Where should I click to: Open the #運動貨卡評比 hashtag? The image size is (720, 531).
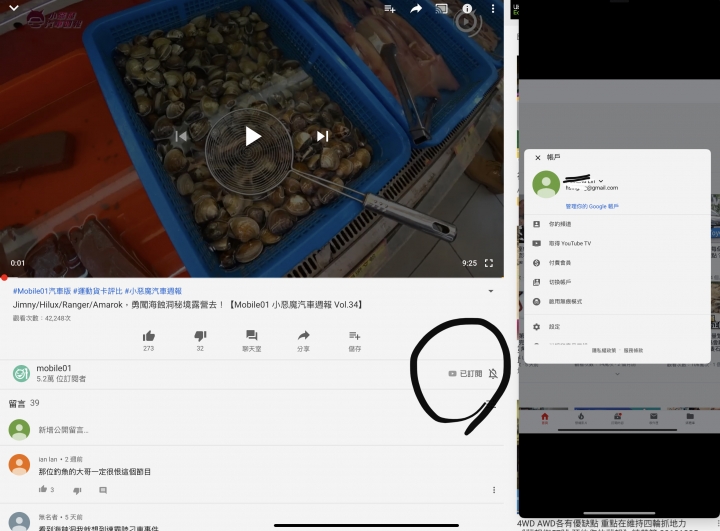[98, 291]
